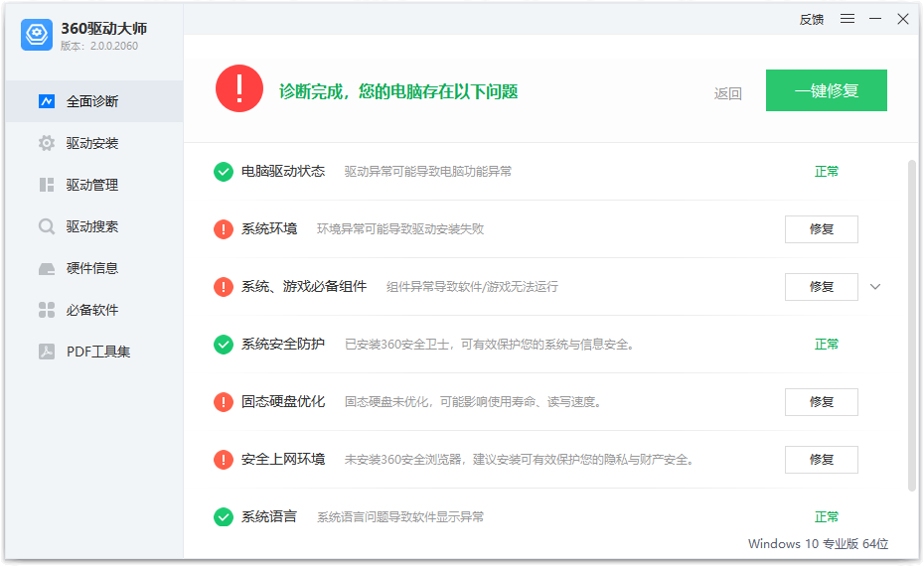This screenshot has height=566, width=924.
Task: Select 硬件信息 in sidebar
Action: point(94,268)
